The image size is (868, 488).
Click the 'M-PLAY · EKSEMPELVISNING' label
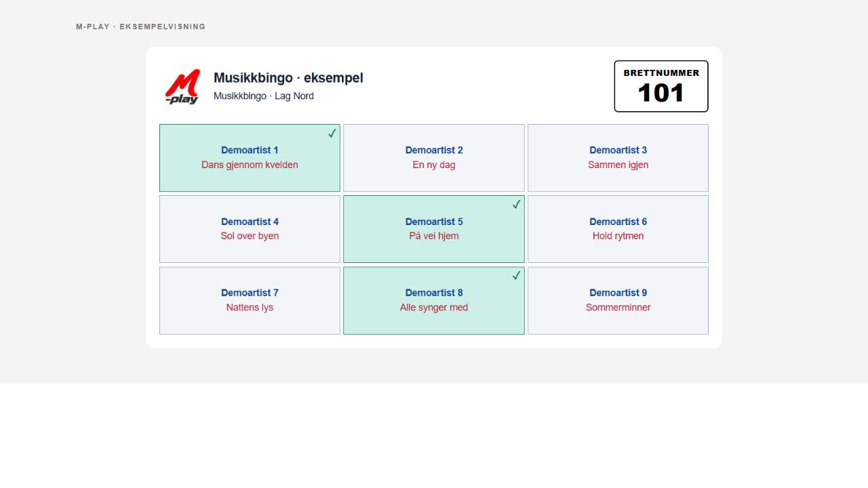point(140,27)
